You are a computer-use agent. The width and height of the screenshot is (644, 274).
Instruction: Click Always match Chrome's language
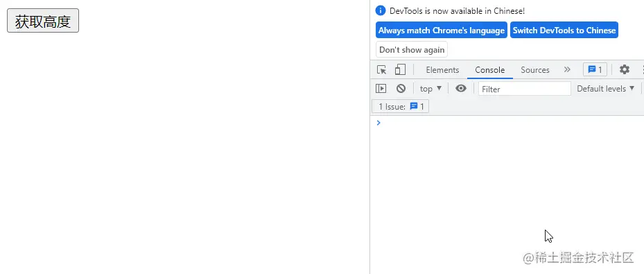click(x=441, y=30)
